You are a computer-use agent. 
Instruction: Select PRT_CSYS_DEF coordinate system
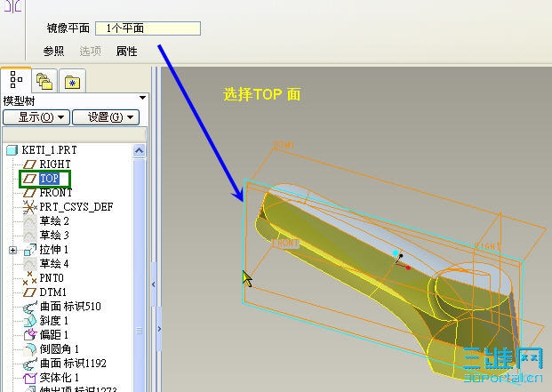coord(76,206)
